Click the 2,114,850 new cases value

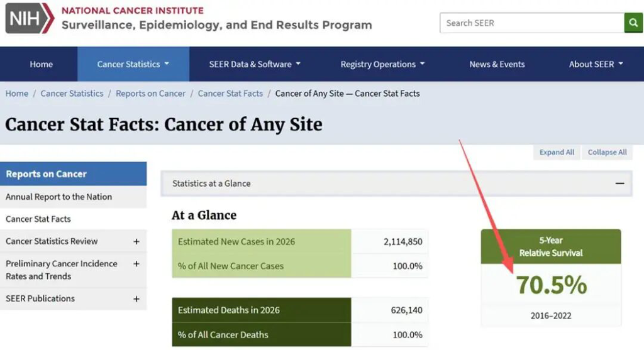(x=403, y=242)
